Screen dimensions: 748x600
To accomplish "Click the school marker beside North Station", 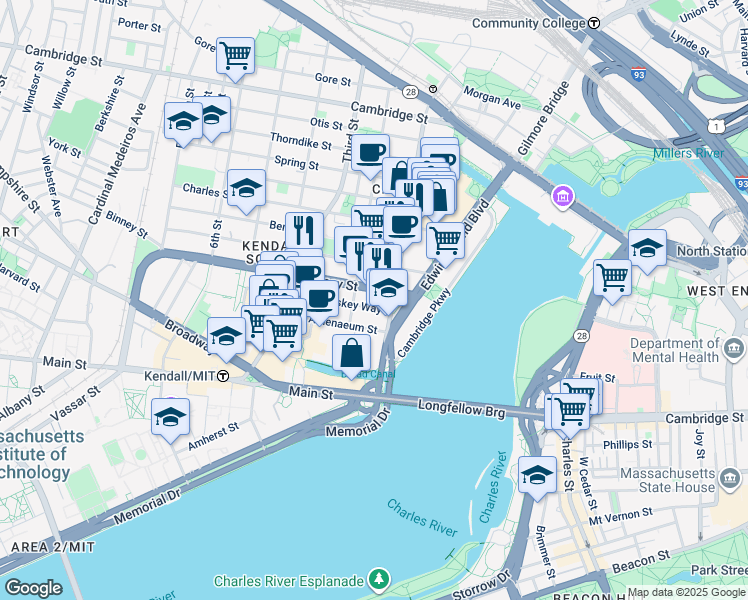I will click(x=647, y=248).
